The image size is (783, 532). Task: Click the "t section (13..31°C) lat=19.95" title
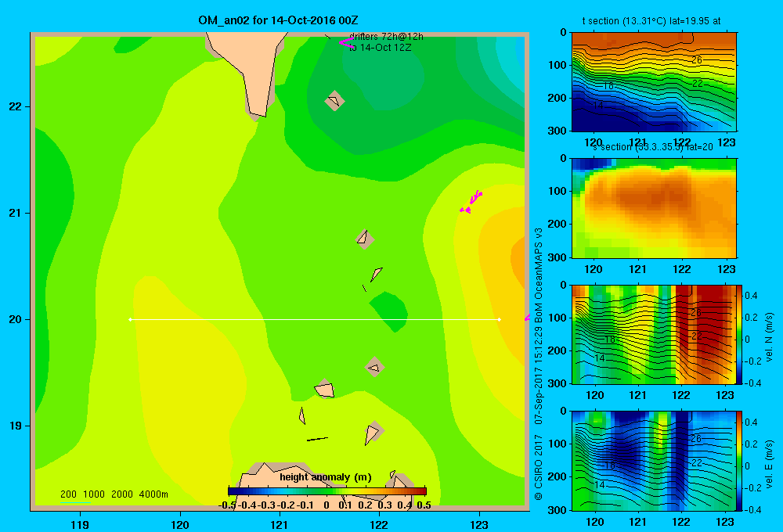(x=651, y=21)
